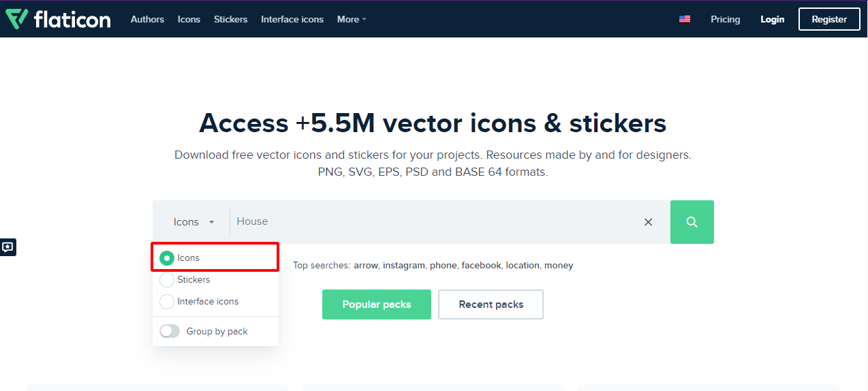Expand the More menu in the navbar
This screenshot has height=391, width=868.
(352, 19)
